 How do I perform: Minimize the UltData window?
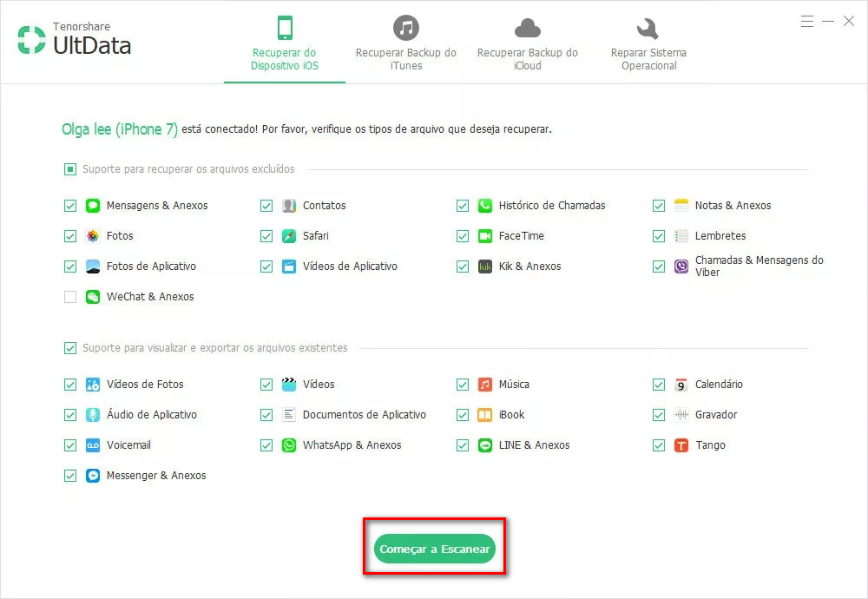(x=828, y=22)
